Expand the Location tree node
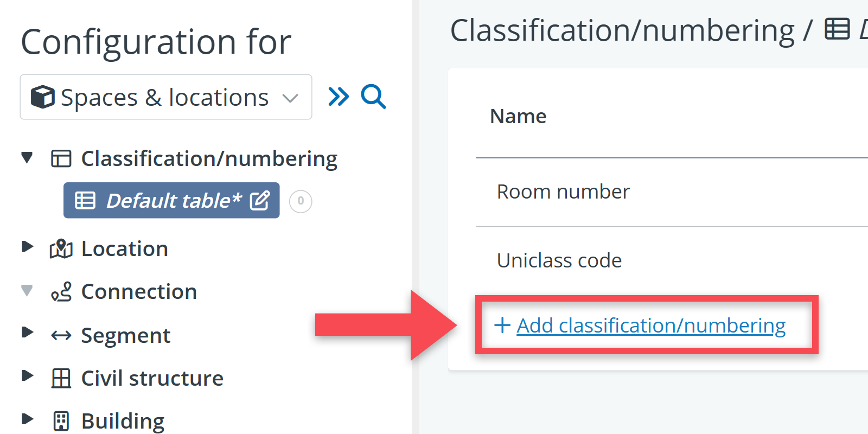The image size is (868, 434). [27, 247]
